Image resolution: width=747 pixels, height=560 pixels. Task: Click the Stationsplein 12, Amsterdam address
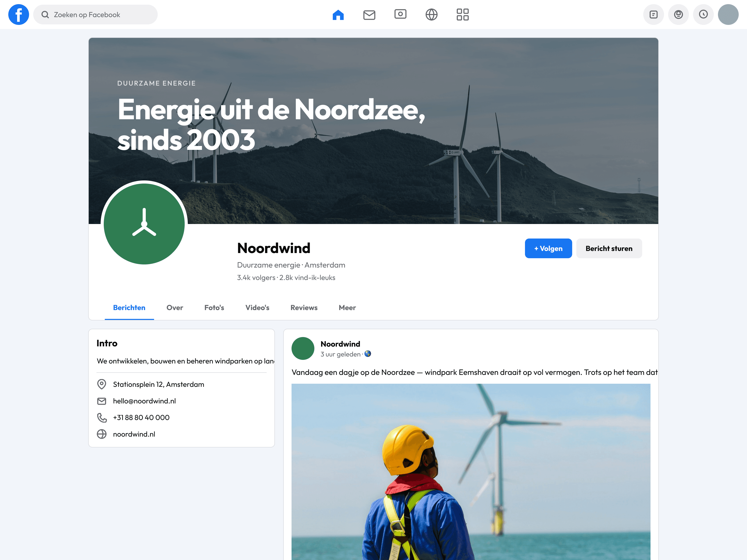click(x=158, y=384)
